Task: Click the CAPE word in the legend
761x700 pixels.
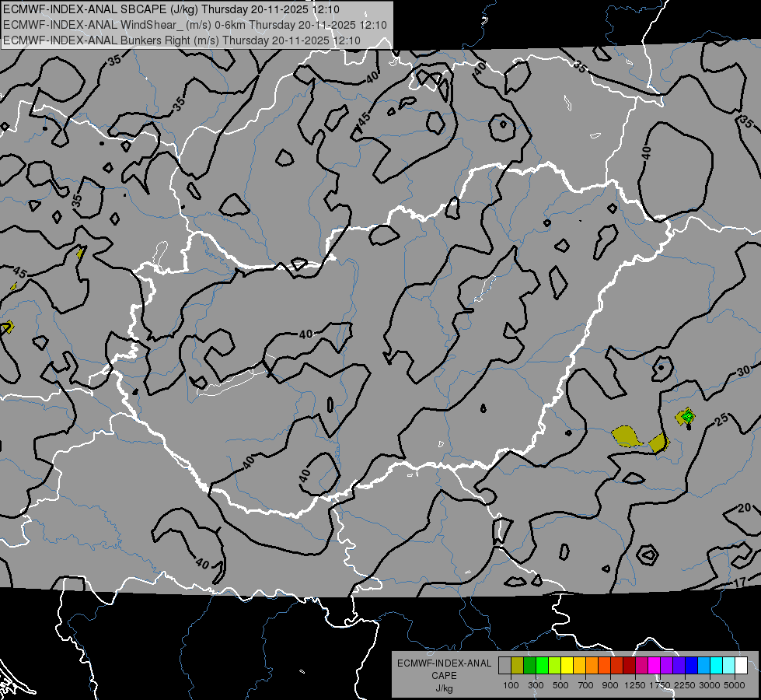Action: [x=444, y=676]
